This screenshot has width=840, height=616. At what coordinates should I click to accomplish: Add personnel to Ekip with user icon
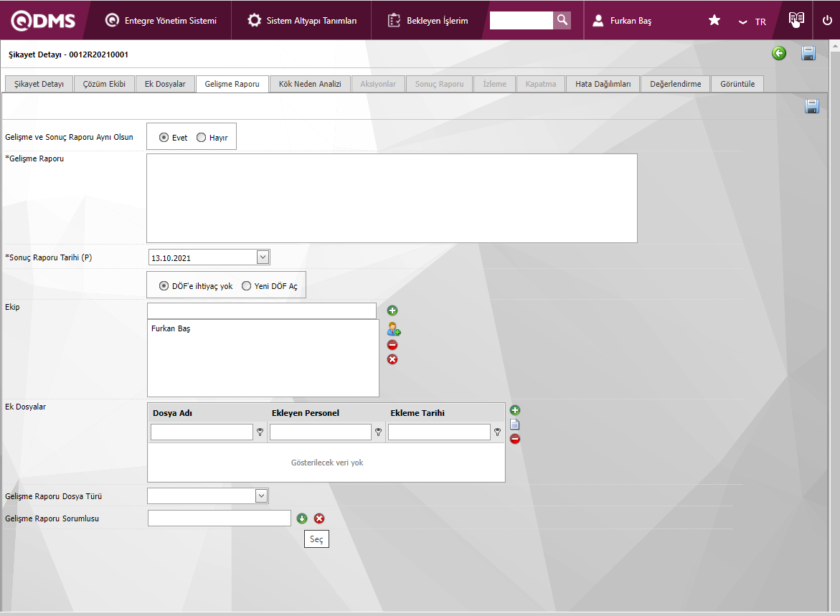[x=394, y=329]
